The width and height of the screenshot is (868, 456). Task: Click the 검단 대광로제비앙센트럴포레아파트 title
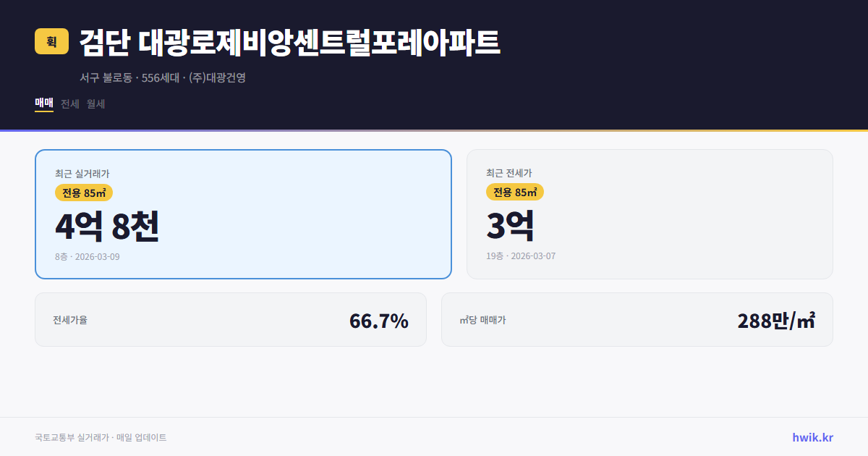tap(289, 43)
